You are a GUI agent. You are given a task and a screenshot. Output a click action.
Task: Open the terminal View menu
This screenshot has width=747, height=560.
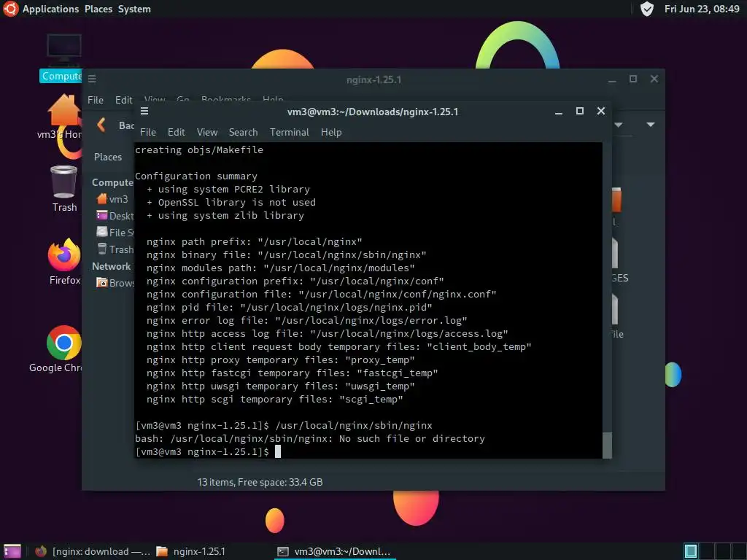(x=206, y=132)
